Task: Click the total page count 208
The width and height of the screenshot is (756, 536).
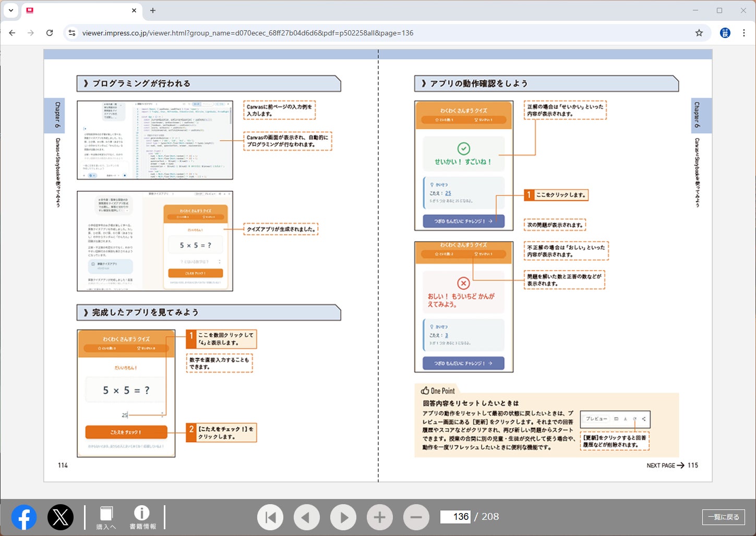Action: pyautogui.click(x=490, y=517)
